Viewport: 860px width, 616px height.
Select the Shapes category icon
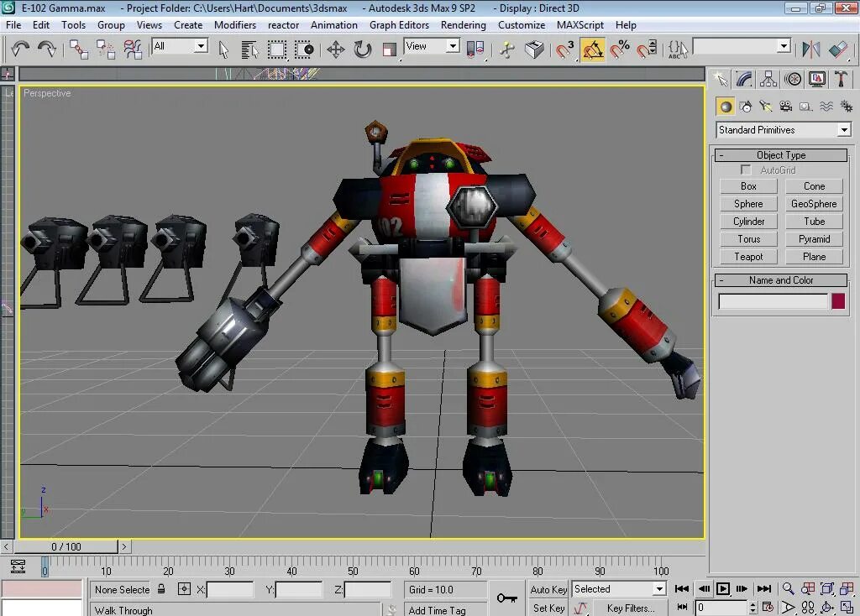746,107
